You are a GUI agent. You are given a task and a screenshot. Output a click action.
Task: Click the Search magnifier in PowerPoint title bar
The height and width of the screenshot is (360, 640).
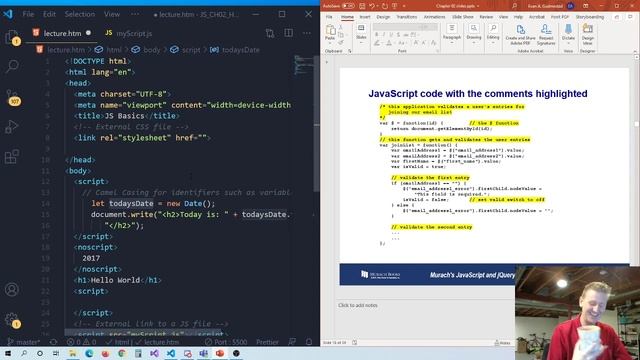[514, 6]
